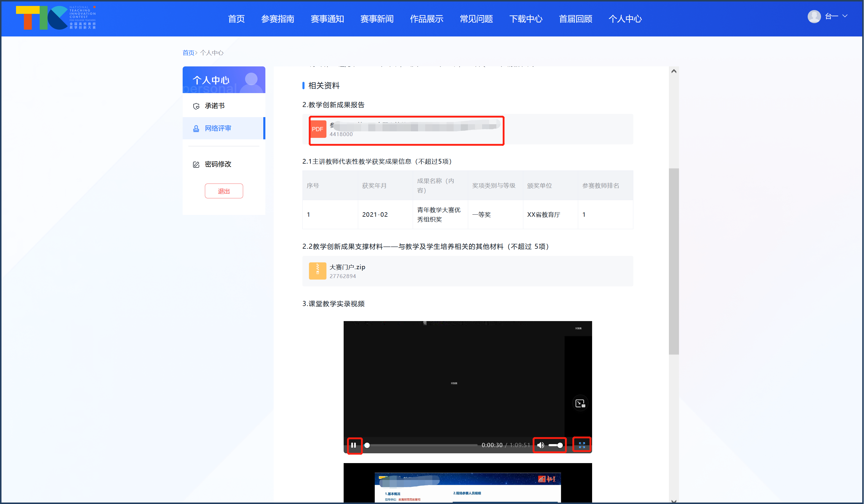
Task: Go to 下载中心 menu item
Action: 526,19
